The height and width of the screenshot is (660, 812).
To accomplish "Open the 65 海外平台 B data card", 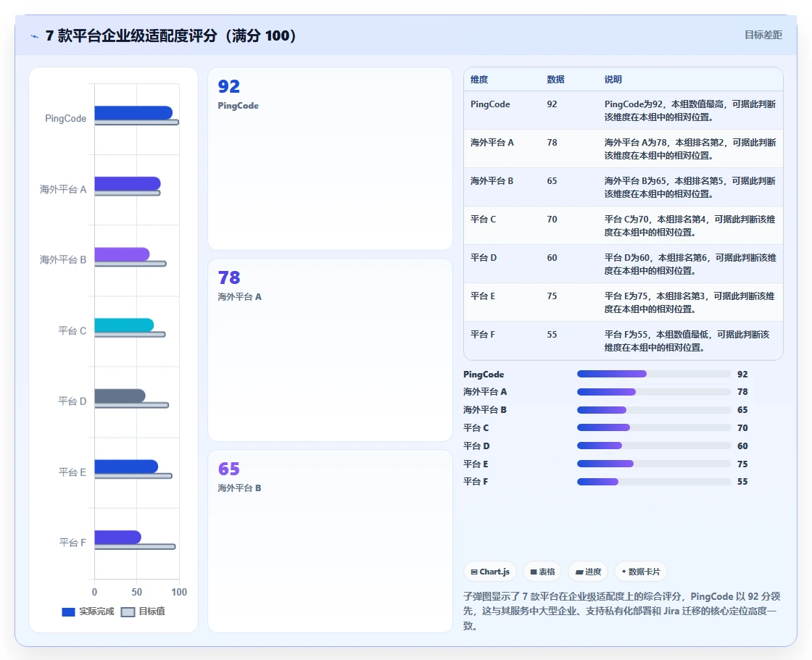I will pos(331,541).
